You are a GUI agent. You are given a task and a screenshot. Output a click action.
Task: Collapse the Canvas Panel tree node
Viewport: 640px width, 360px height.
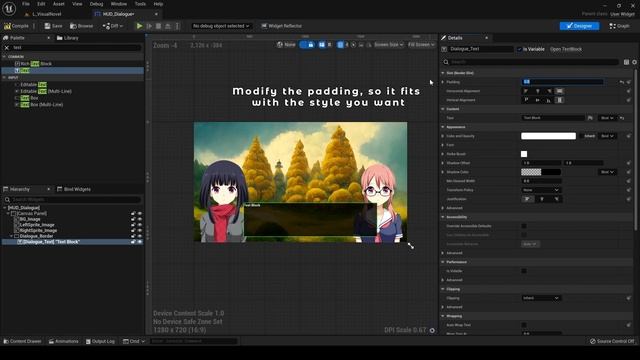(x=8, y=213)
